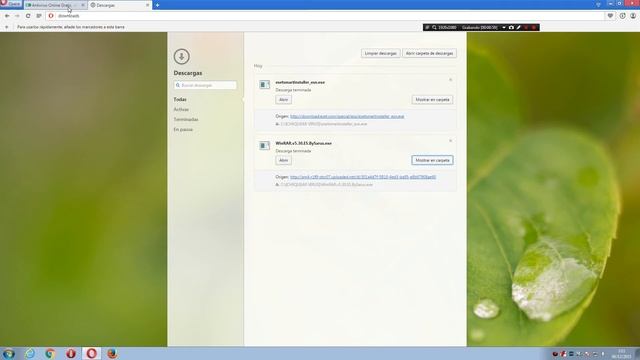Stop recording with rightmost red button
This screenshot has height=360, width=640.
(534, 27)
